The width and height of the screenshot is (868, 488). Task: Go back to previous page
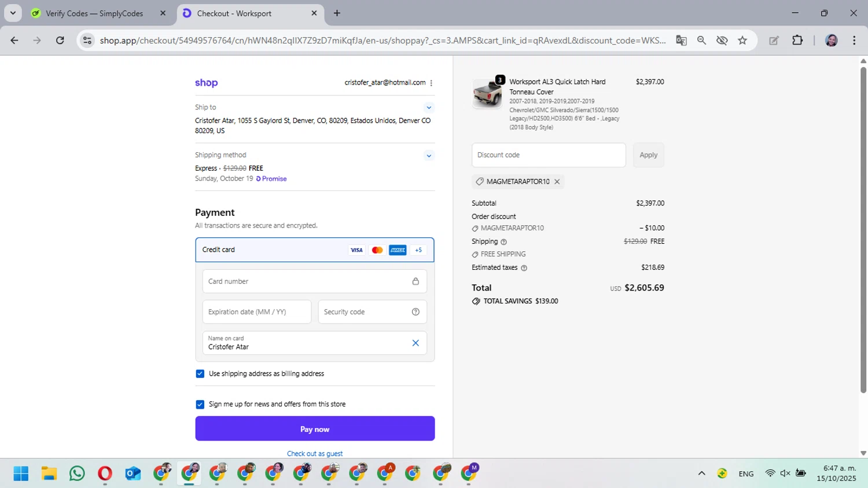point(14,41)
